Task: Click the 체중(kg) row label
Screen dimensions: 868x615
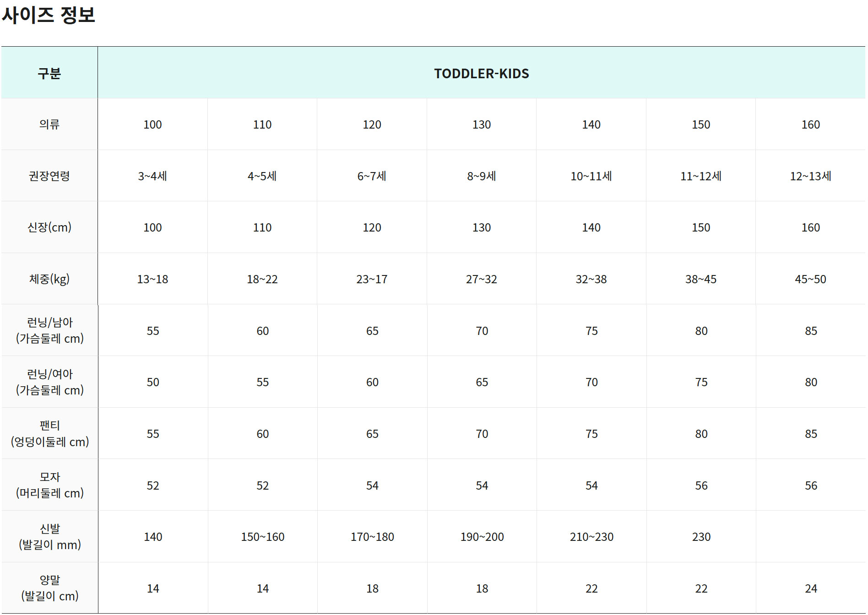Action: point(49,279)
